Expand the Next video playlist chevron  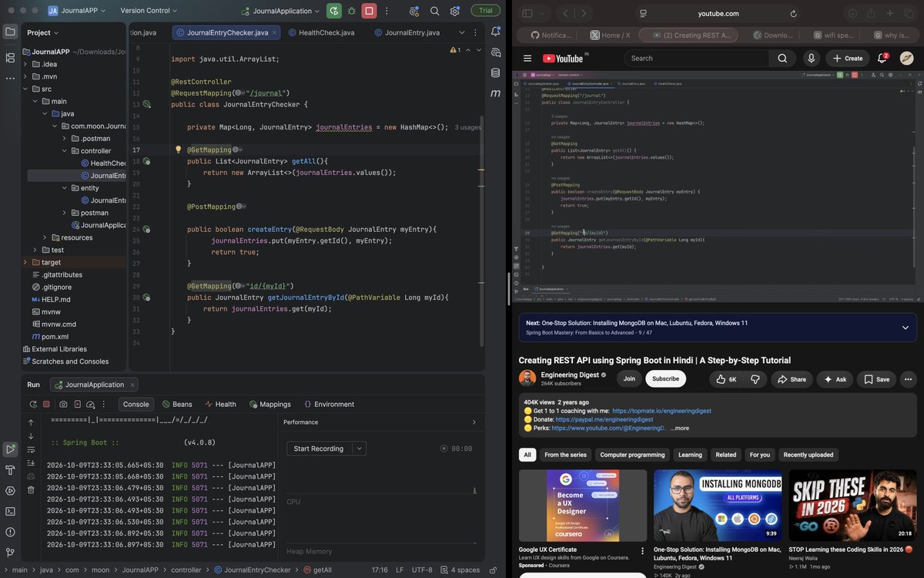pyautogui.click(x=905, y=327)
